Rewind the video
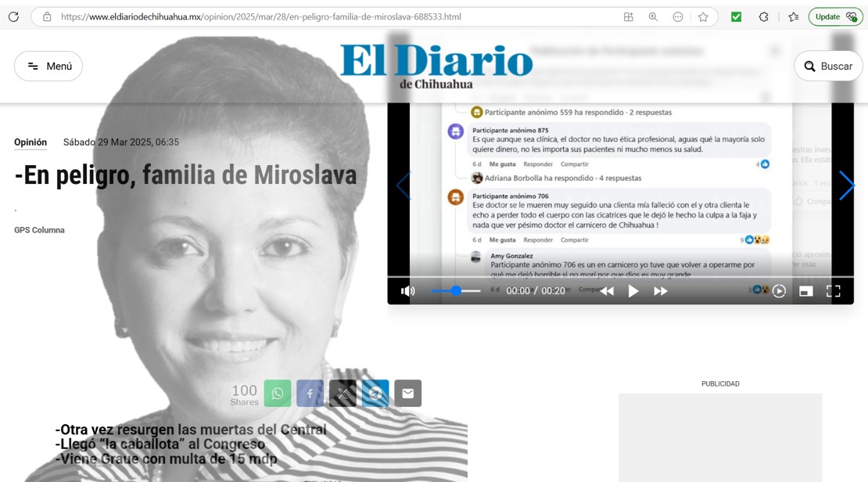 (x=607, y=291)
